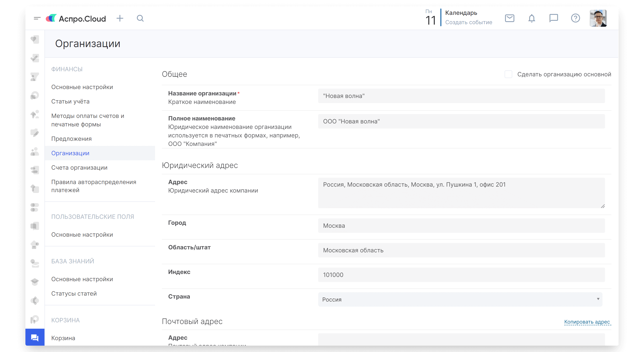Show notifications via the bell icon
644x352 pixels.
click(x=532, y=18)
